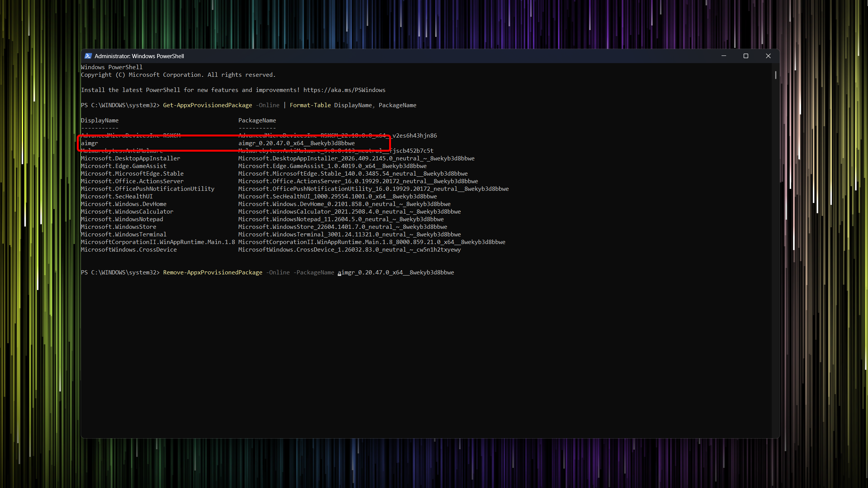Click the Format-Table command text
Viewport: 868px width, 488px height.
coord(310,105)
